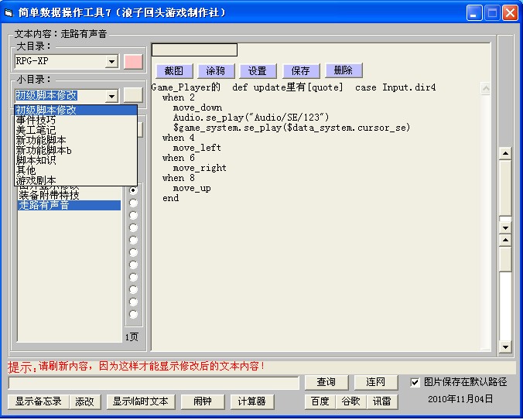The width and height of the screenshot is (523, 420).
Task: Show the memo with 显示备忘录
Action: click(x=39, y=401)
